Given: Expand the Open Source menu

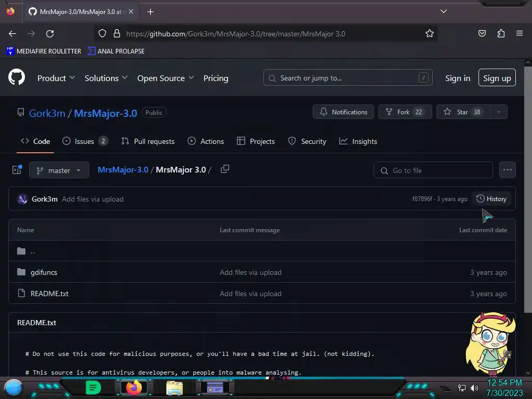Looking at the screenshot, I should [x=166, y=78].
